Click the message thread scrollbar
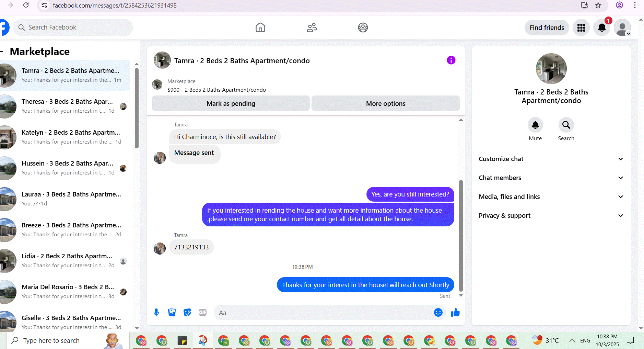 tap(461, 235)
